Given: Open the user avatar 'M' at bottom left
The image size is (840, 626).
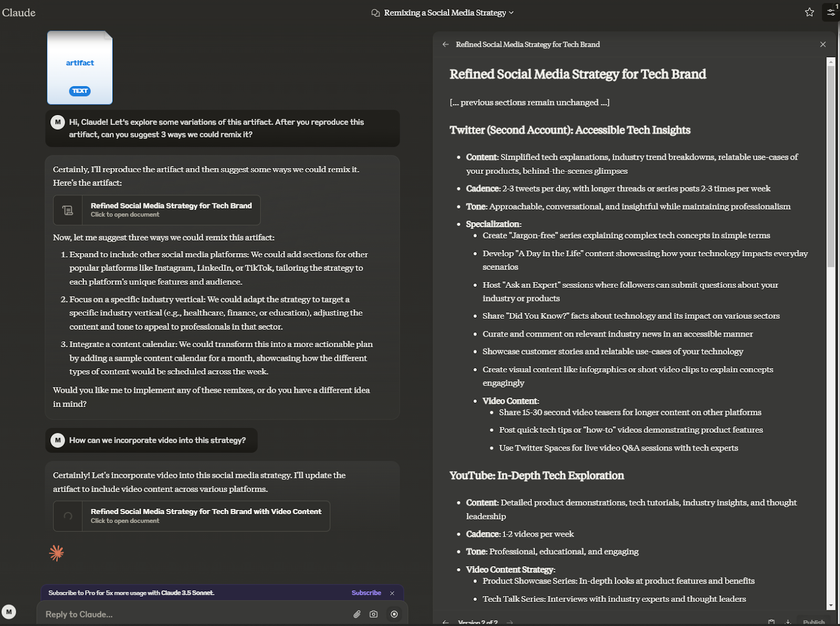Looking at the screenshot, I should pos(9,612).
